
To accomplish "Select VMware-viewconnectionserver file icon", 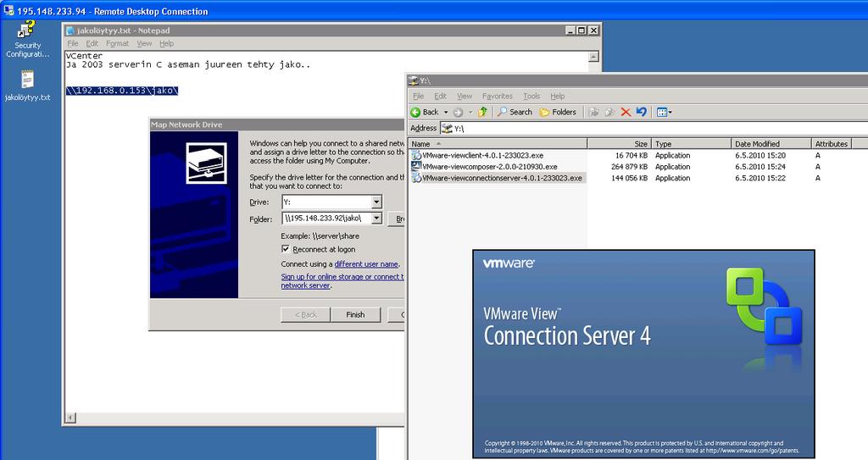I will [416, 178].
